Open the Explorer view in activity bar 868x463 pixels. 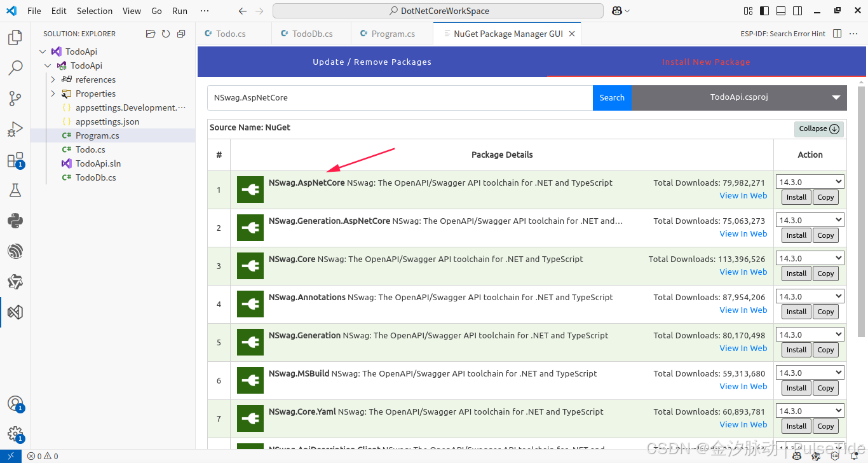(15, 38)
